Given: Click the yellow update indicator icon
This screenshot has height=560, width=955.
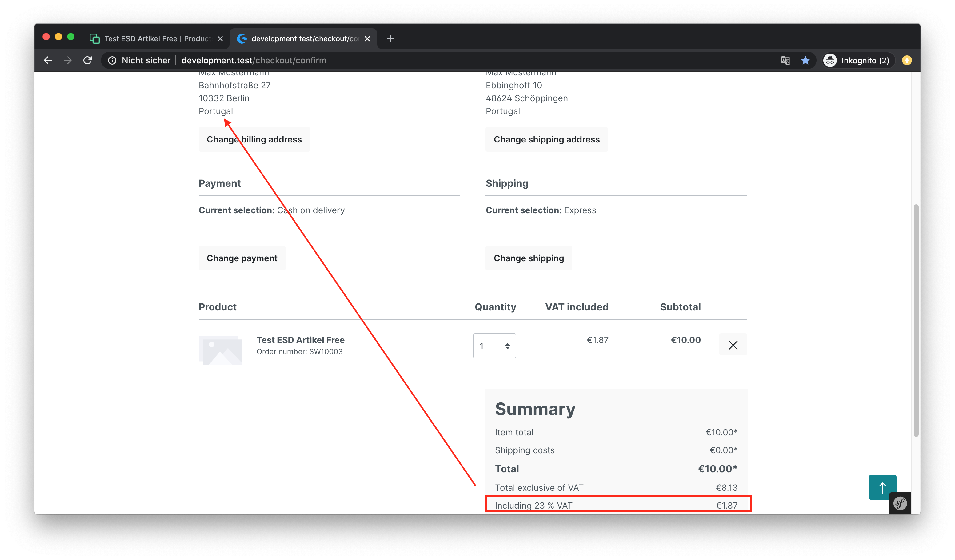Looking at the screenshot, I should (x=906, y=60).
